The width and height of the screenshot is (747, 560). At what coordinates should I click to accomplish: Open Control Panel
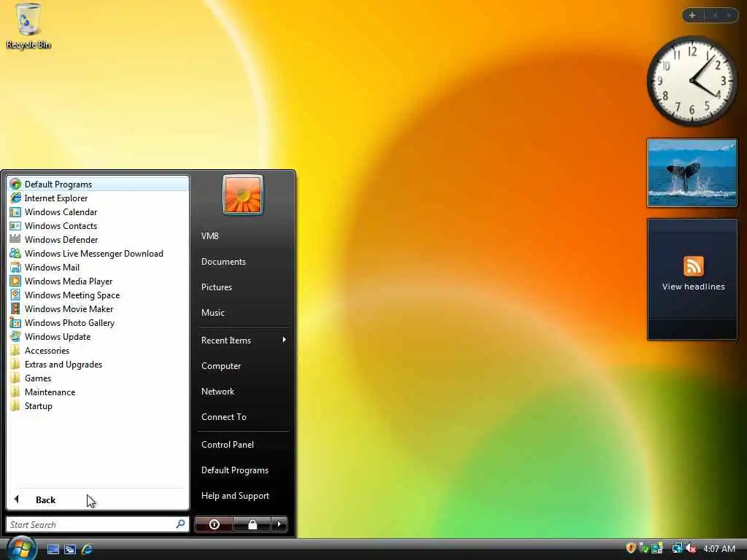pyautogui.click(x=243, y=444)
